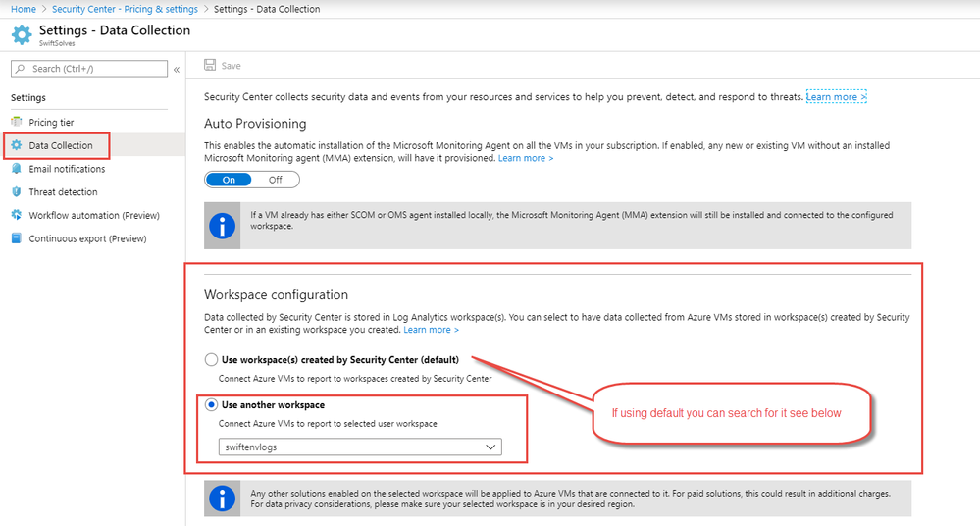
Task: Open the swiftenvlogs workspace dropdown
Action: 360,447
